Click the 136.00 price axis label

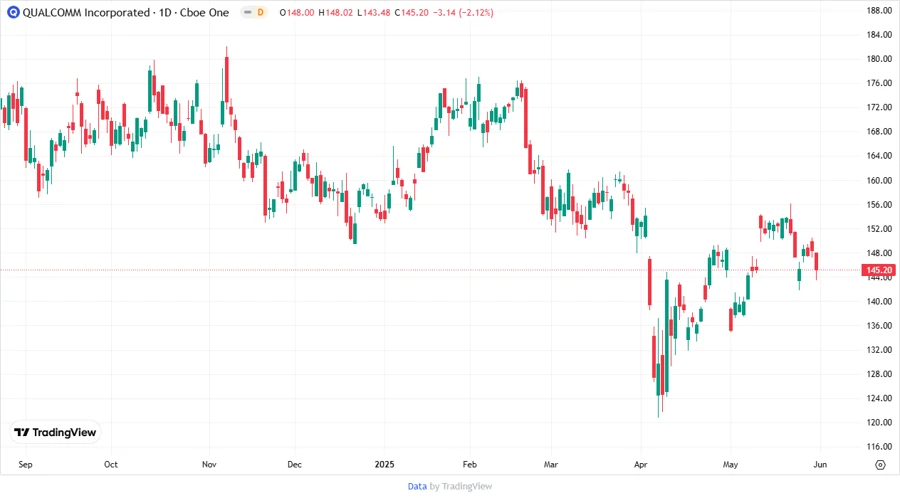point(879,325)
